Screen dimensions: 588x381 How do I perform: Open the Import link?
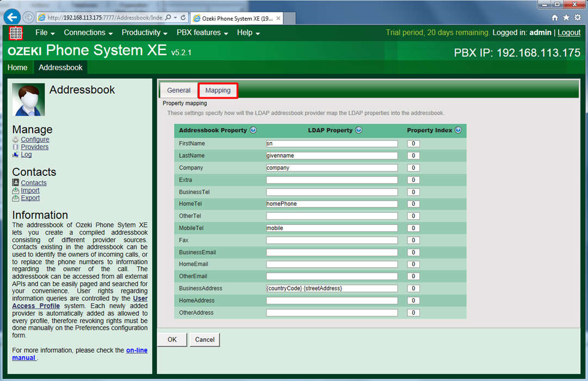[30, 190]
